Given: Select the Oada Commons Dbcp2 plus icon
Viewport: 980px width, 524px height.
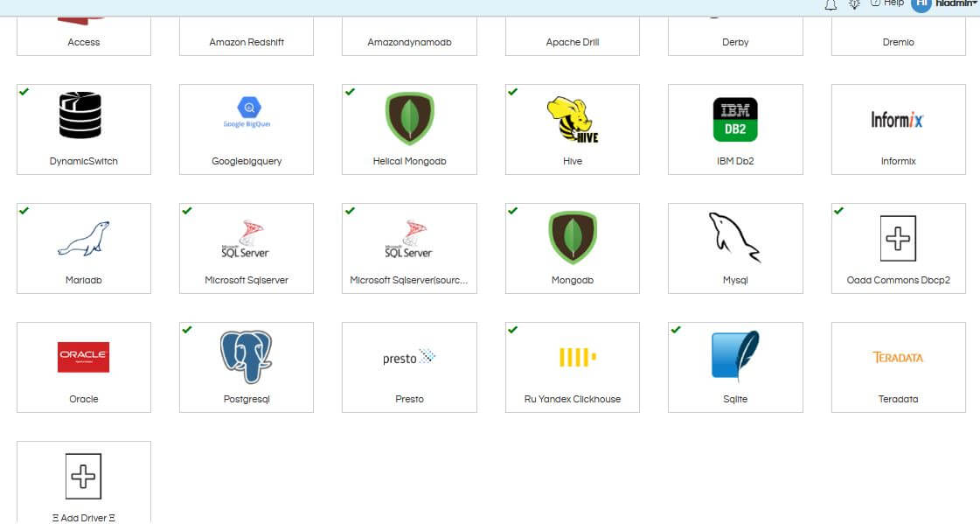Looking at the screenshot, I should coord(898,238).
